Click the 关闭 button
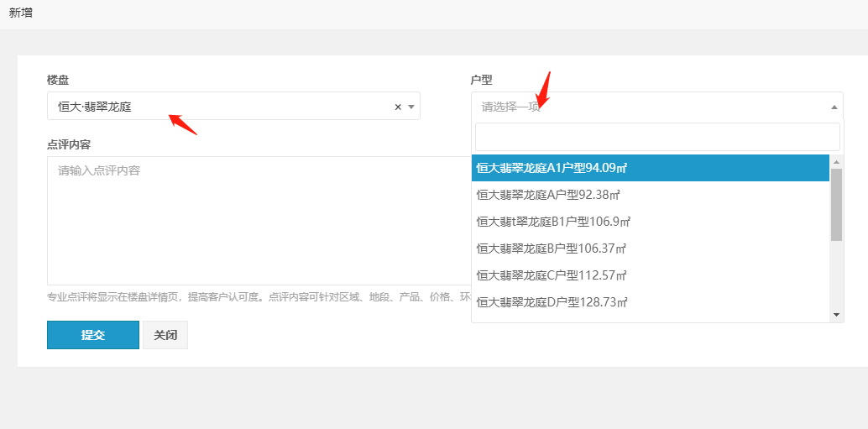Viewport: 868px width, 429px height. click(165, 335)
